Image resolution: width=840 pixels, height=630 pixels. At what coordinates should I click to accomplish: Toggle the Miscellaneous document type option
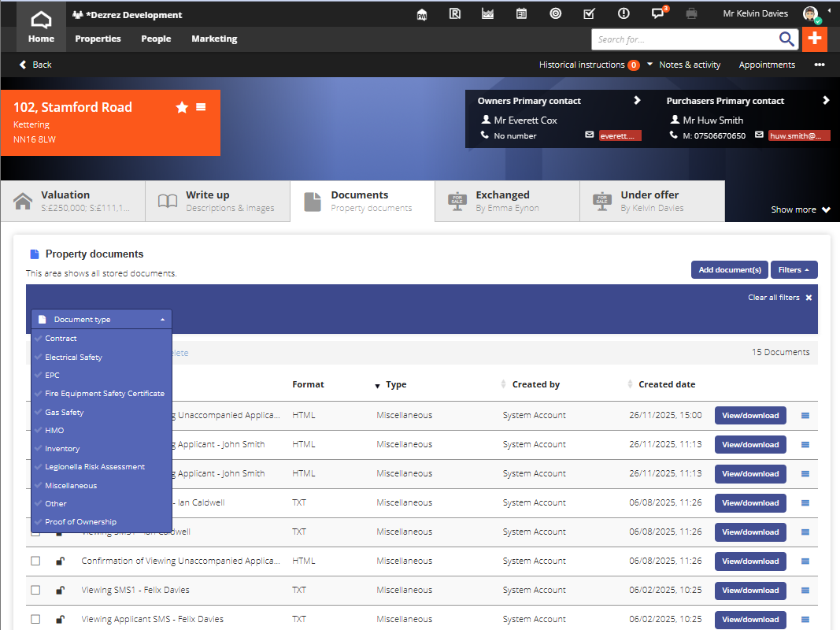[71, 485]
